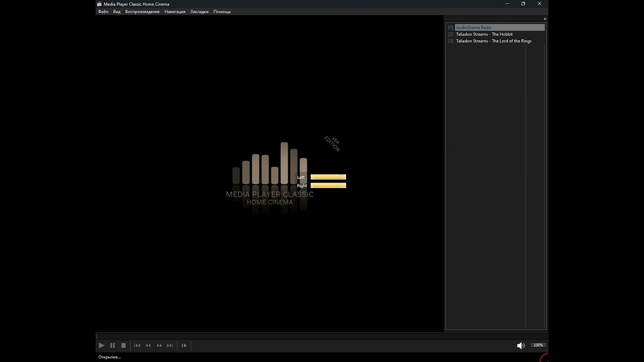Click the playback seek bar
Viewport: 644px width, 362px height.
coord(321,336)
